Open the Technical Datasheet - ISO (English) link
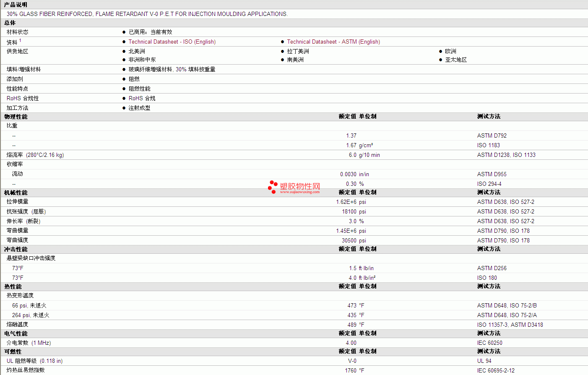This screenshot has height=375, width=588. pos(172,42)
